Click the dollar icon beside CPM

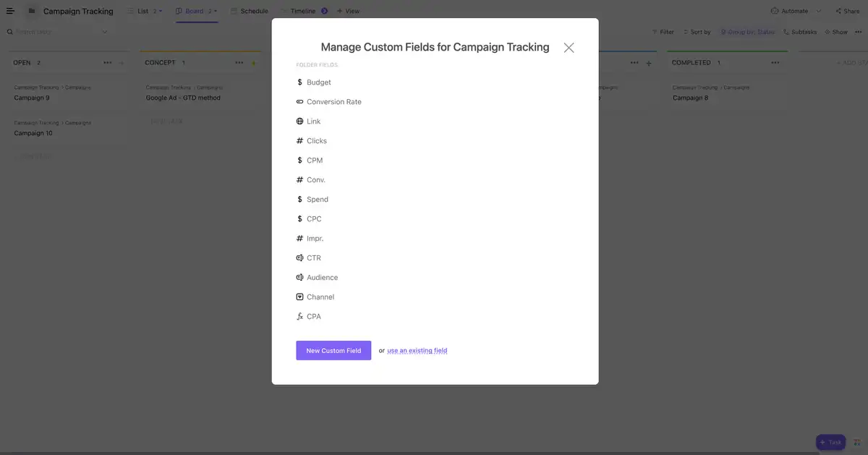pos(299,161)
